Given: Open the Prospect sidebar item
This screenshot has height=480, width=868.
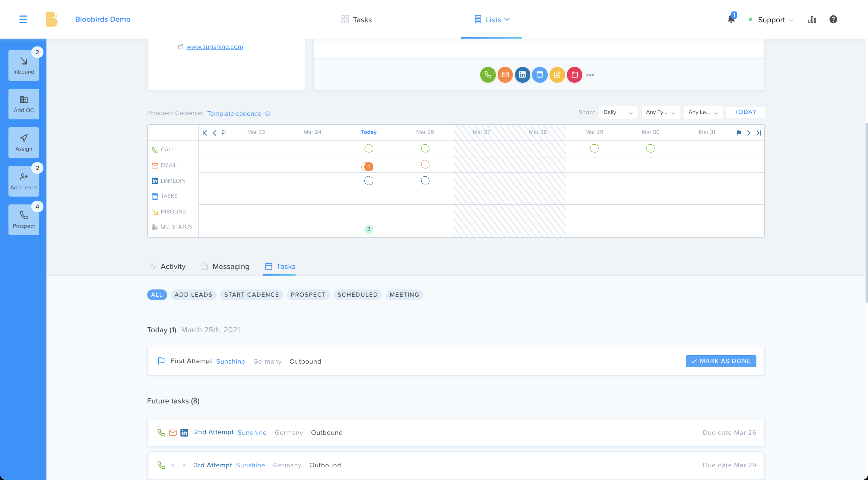Looking at the screenshot, I should click(x=24, y=219).
